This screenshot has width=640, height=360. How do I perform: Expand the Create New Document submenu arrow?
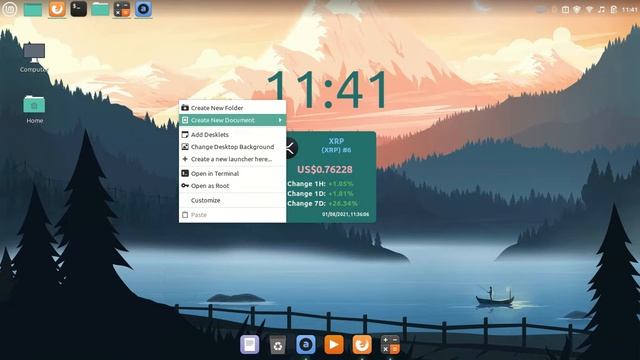tap(280, 120)
